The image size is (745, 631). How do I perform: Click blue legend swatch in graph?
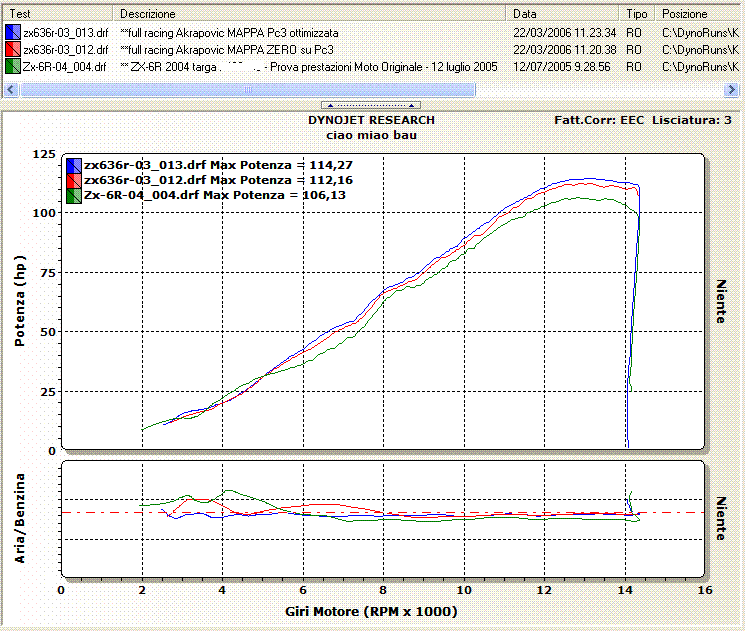coord(74,165)
